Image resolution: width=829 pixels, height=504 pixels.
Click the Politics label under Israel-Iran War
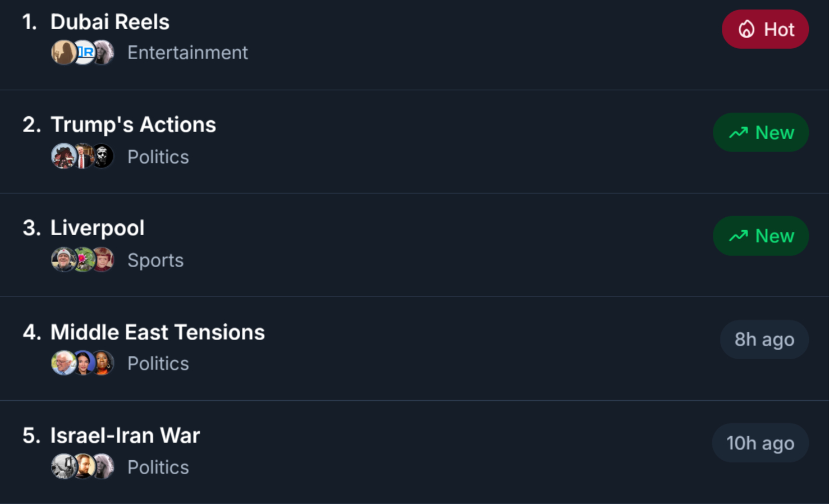pyautogui.click(x=158, y=468)
